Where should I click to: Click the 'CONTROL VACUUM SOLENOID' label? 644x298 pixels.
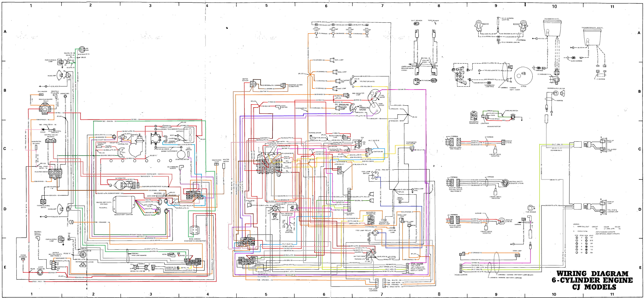pyautogui.click(x=51, y=135)
